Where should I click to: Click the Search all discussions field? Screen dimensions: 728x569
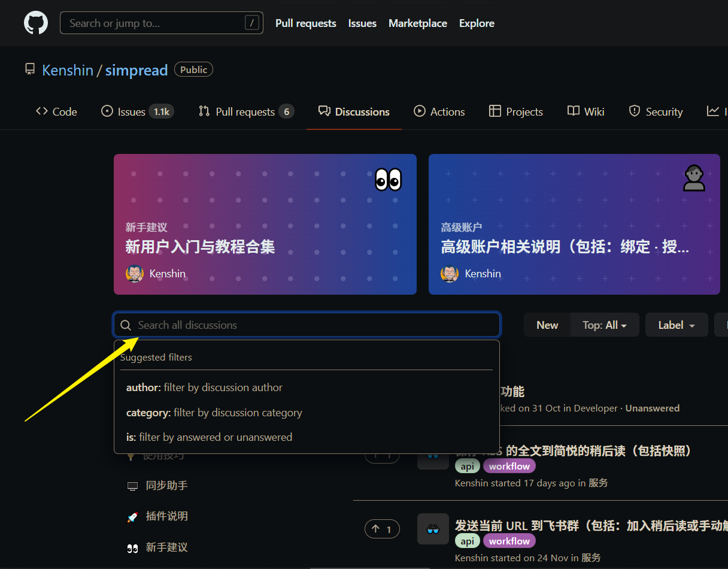point(307,325)
